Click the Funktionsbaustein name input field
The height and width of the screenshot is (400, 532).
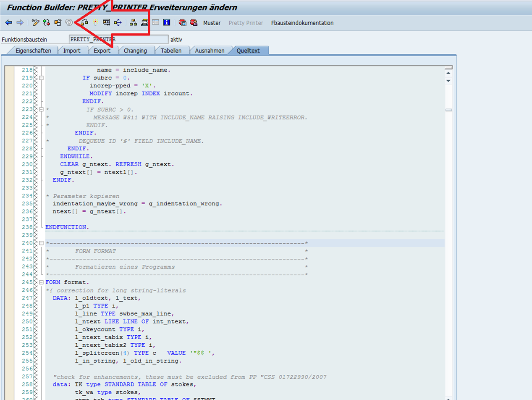click(118, 39)
